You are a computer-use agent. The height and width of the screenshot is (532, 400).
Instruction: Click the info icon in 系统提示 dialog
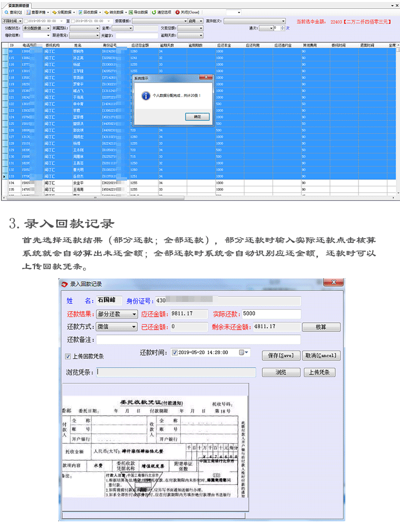tap(146, 96)
